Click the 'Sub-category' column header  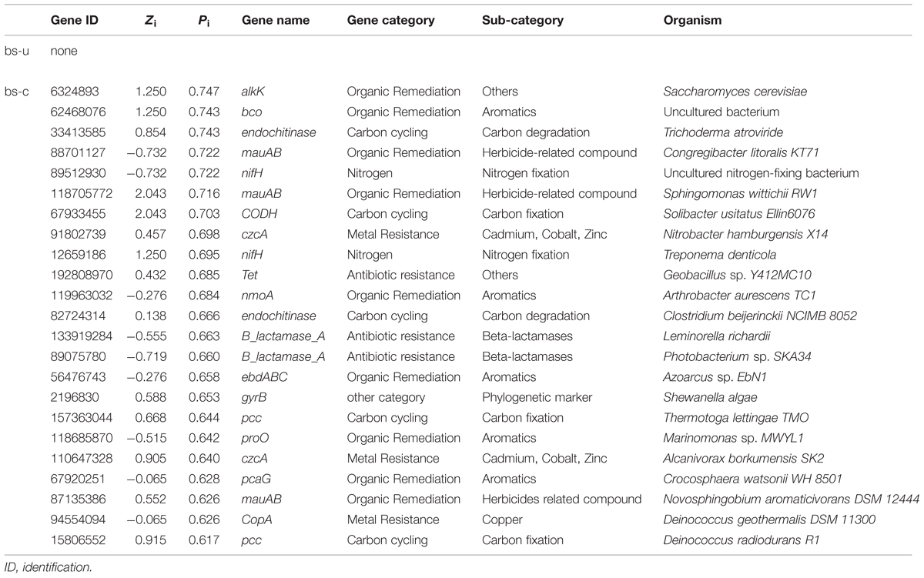coord(522,21)
